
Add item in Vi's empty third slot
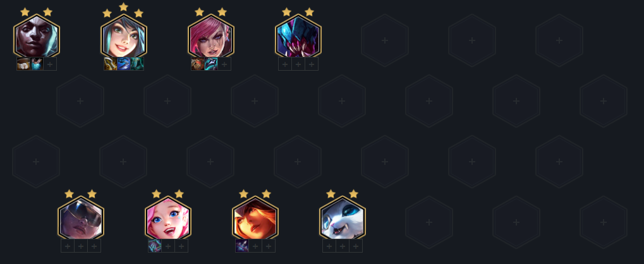pyautogui.click(x=224, y=64)
